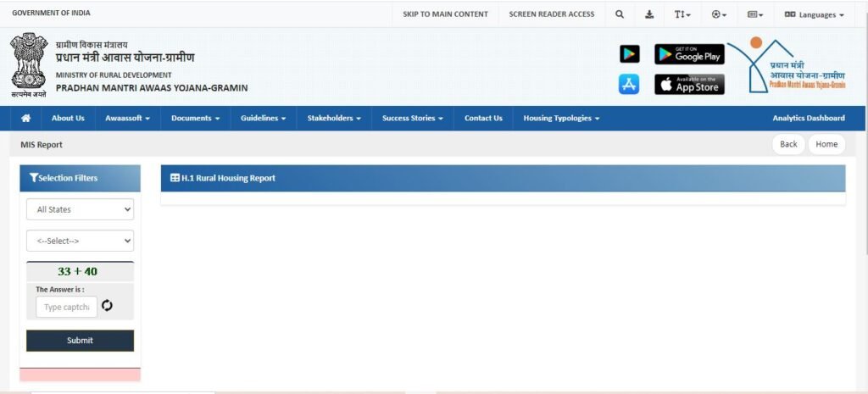Image resolution: width=868 pixels, height=394 pixels.
Task: Open the About Us menu item
Action: [x=68, y=118]
